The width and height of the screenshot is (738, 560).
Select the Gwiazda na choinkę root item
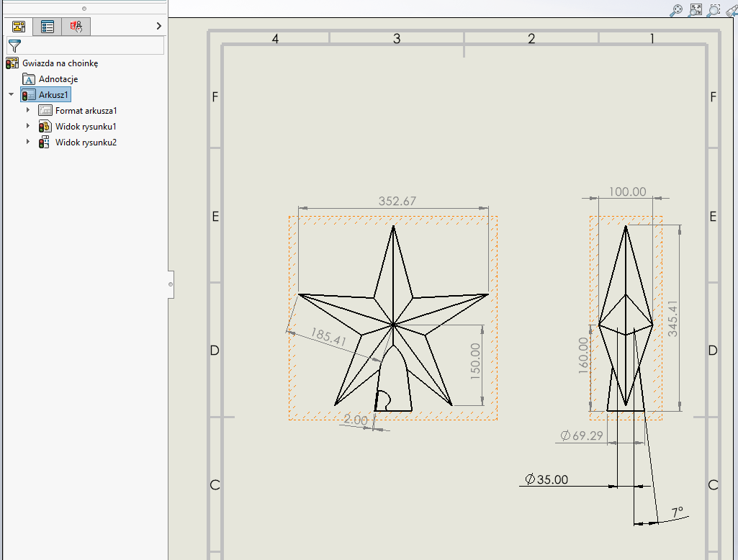click(x=60, y=63)
